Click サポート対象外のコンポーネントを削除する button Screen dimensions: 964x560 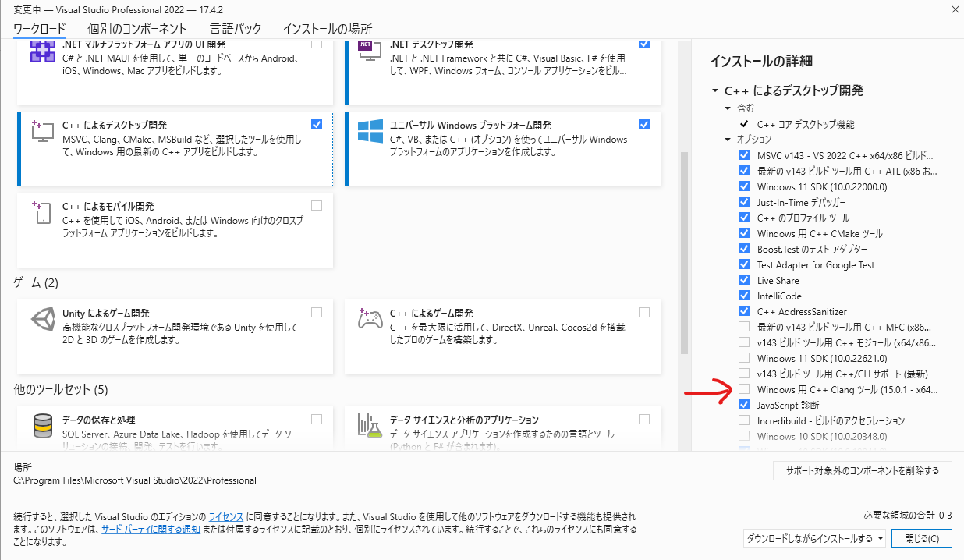click(863, 470)
